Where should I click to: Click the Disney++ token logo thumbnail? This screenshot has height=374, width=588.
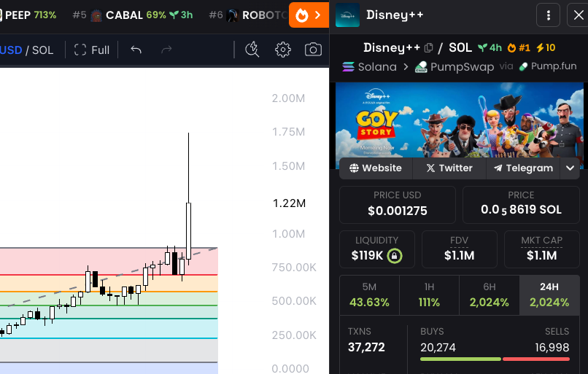[347, 15]
